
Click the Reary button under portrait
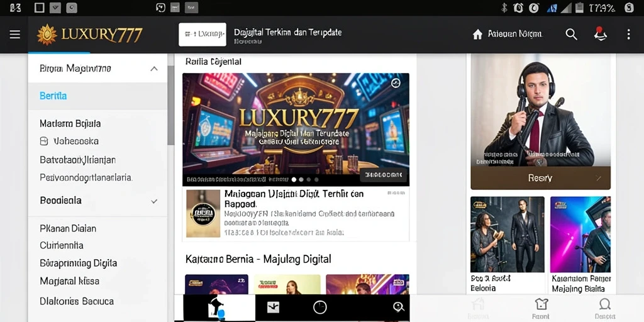(x=540, y=178)
